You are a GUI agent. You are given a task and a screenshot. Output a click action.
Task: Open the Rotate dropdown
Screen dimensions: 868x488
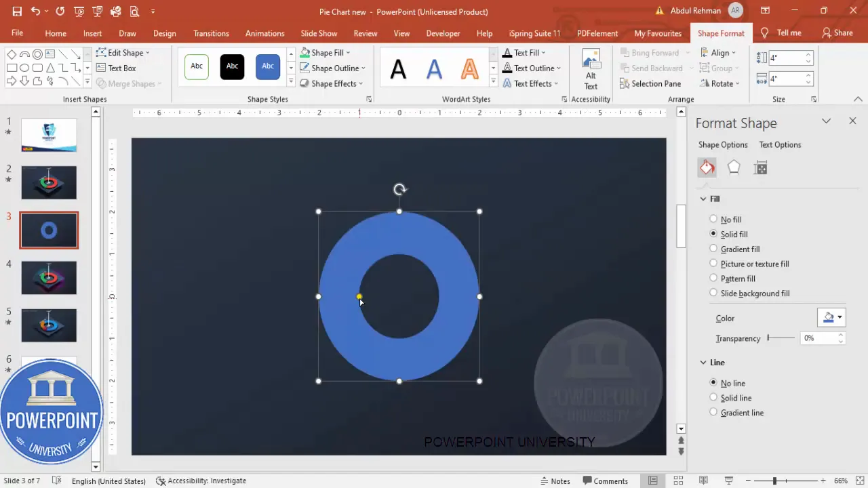719,83
